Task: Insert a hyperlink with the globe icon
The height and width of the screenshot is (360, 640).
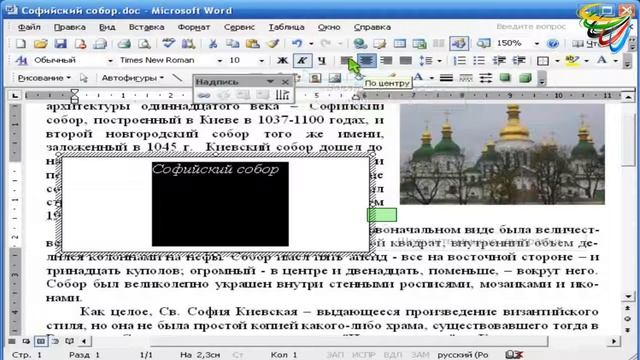Action: coord(360,43)
